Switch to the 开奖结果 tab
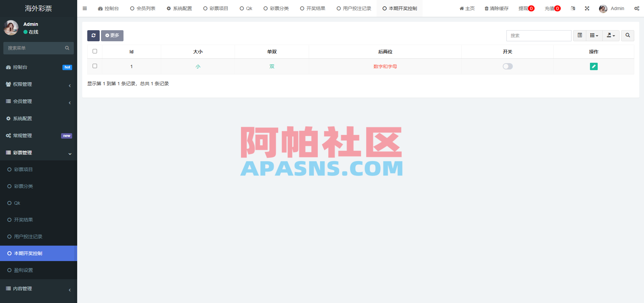644x303 pixels. click(312, 8)
